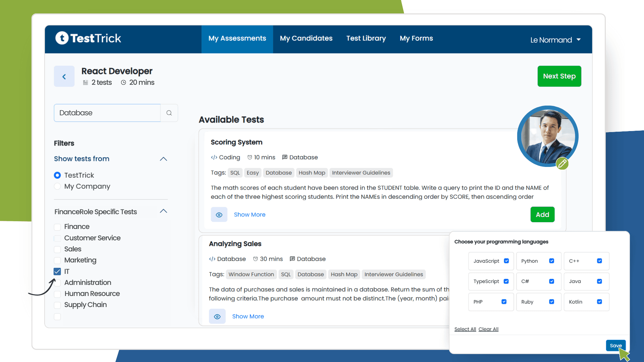The image size is (644, 362).
Task: Click the eye preview icon for Analyzing Sales
Action: pos(217,316)
